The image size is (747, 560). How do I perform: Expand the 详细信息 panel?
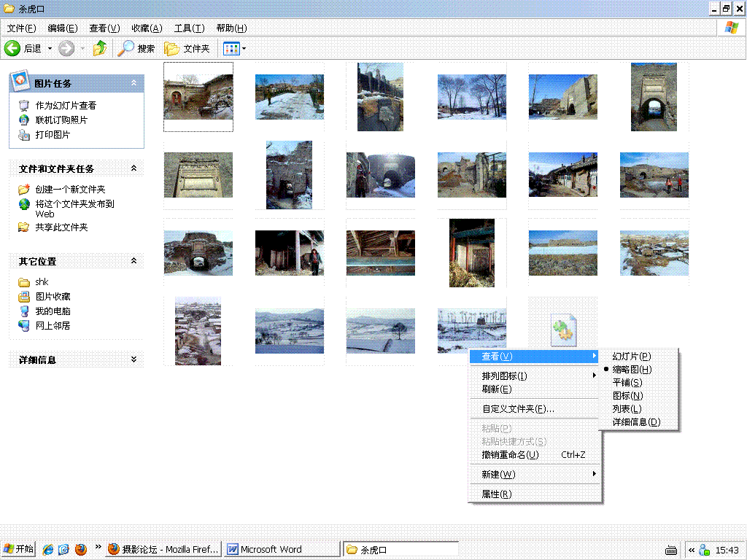pos(134,359)
